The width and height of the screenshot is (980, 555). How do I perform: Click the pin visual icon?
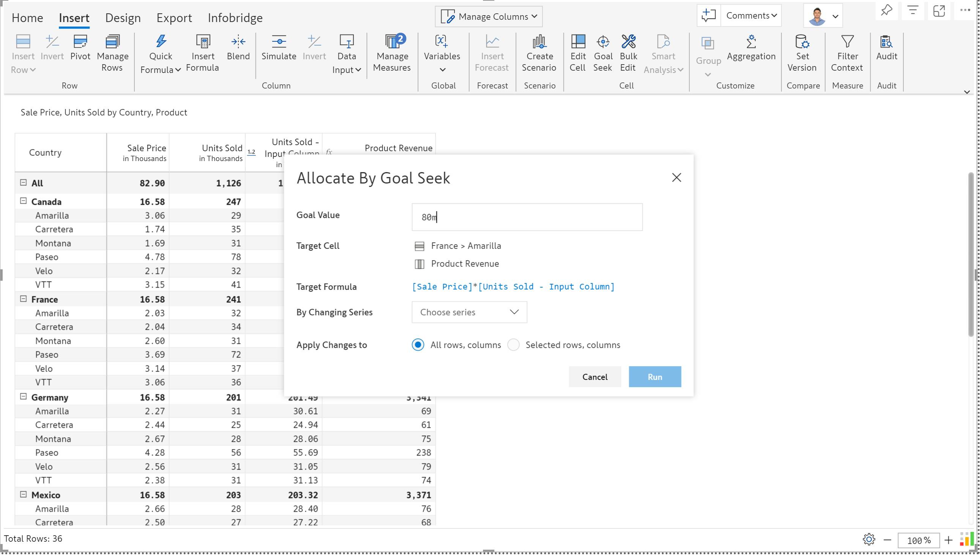click(x=887, y=10)
